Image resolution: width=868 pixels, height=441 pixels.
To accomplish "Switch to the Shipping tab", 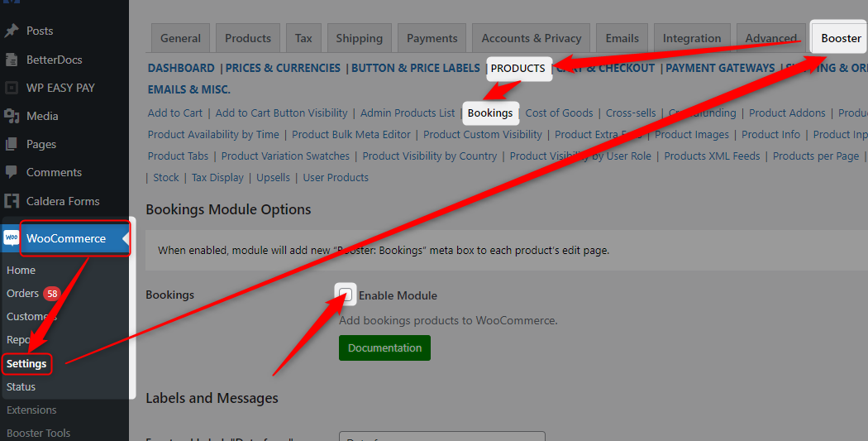I will (x=360, y=38).
